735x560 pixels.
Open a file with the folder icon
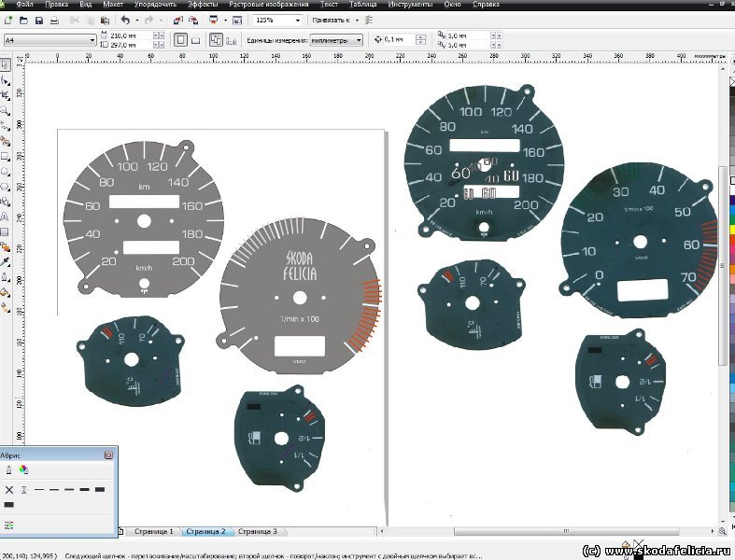pos(23,21)
